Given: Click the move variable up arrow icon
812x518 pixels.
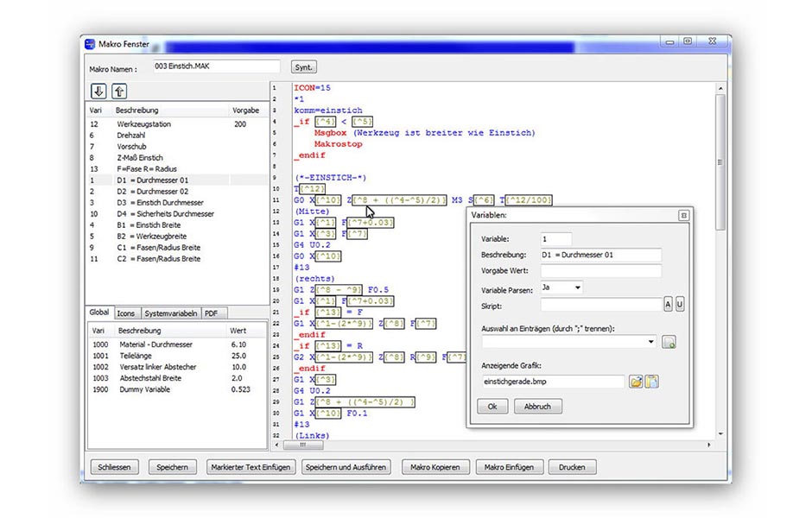Looking at the screenshot, I should point(119,91).
